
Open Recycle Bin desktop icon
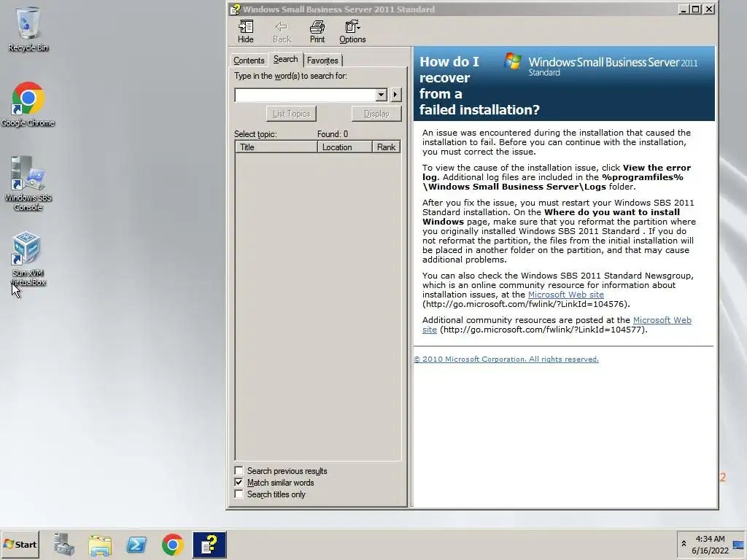28,29
